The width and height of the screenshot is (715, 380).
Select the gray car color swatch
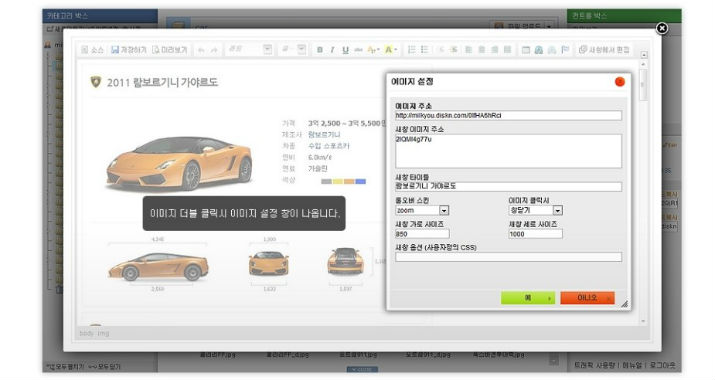coord(326,181)
